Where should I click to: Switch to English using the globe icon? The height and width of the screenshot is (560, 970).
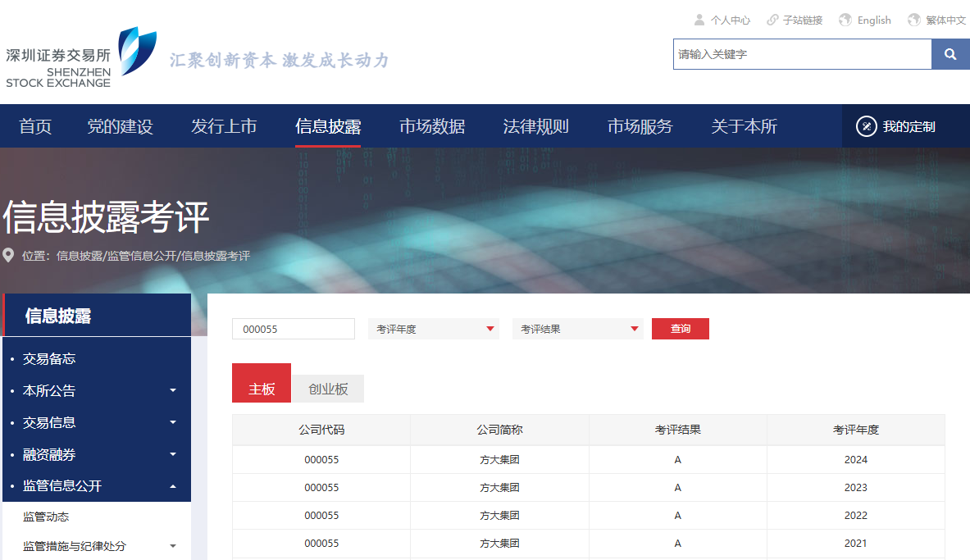845,19
